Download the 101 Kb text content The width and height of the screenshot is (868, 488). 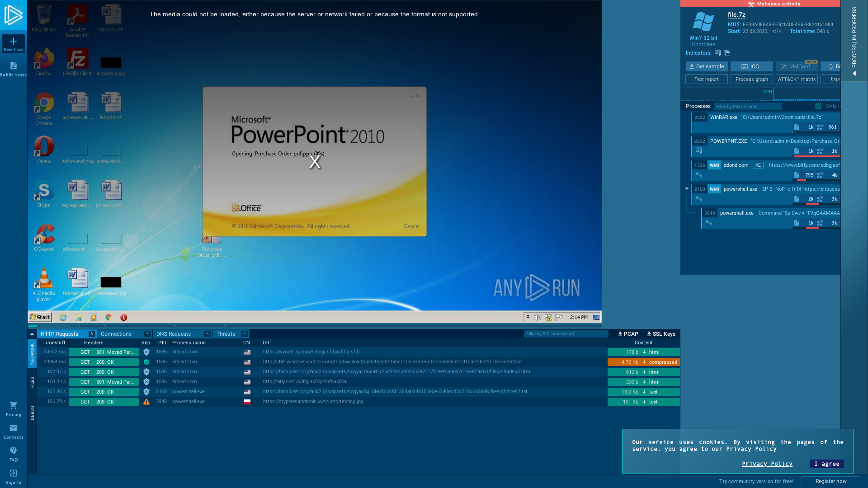click(x=644, y=402)
